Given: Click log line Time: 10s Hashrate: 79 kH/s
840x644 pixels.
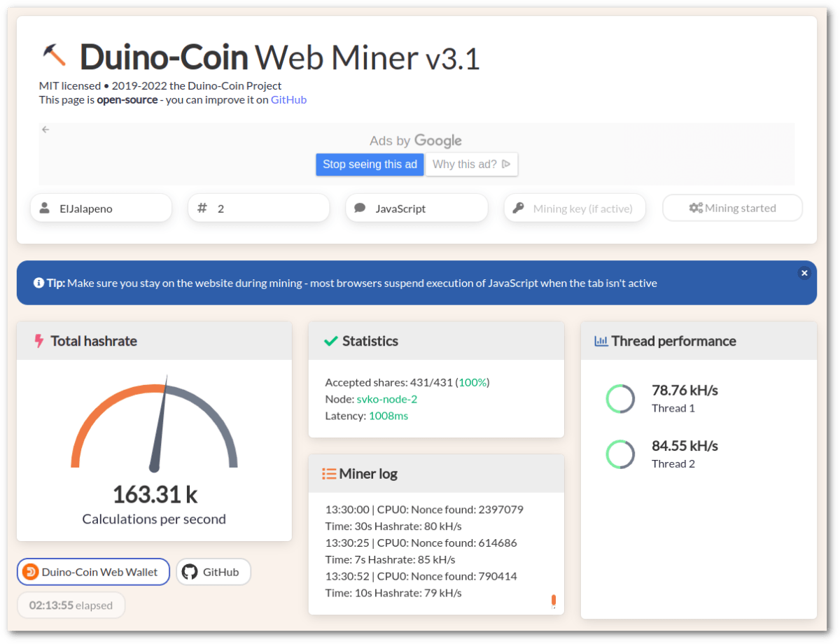Looking at the screenshot, I should 393,593.
